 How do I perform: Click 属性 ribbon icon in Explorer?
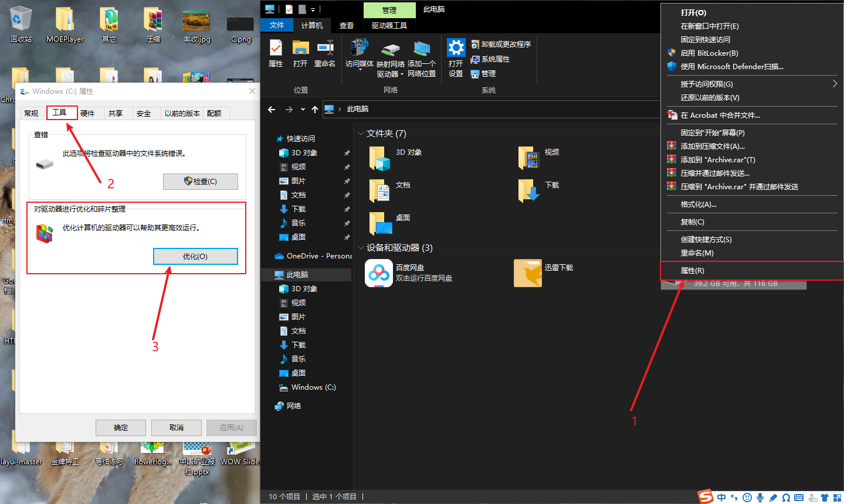point(276,53)
